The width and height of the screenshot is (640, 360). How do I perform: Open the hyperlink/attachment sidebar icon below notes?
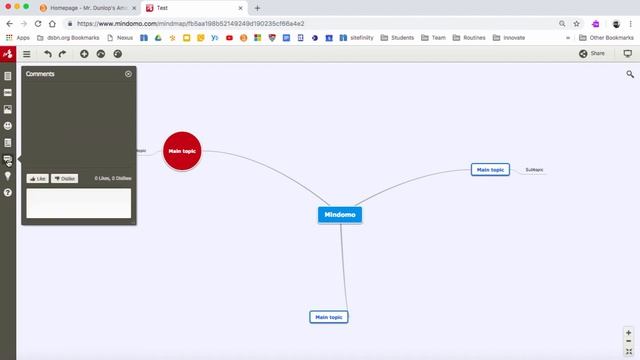(x=8, y=93)
